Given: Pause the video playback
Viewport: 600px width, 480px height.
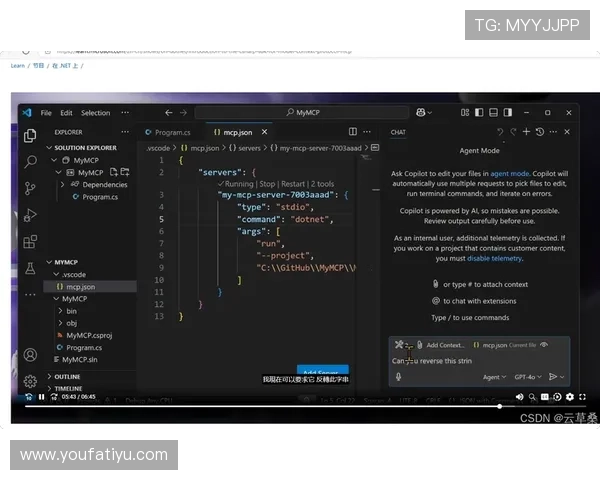Looking at the screenshot, I should [41, 397].
